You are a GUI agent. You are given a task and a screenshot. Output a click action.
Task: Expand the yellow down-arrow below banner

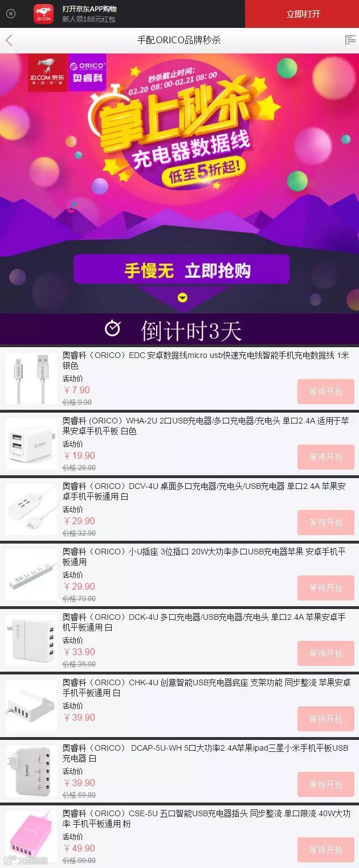point(182,297)
